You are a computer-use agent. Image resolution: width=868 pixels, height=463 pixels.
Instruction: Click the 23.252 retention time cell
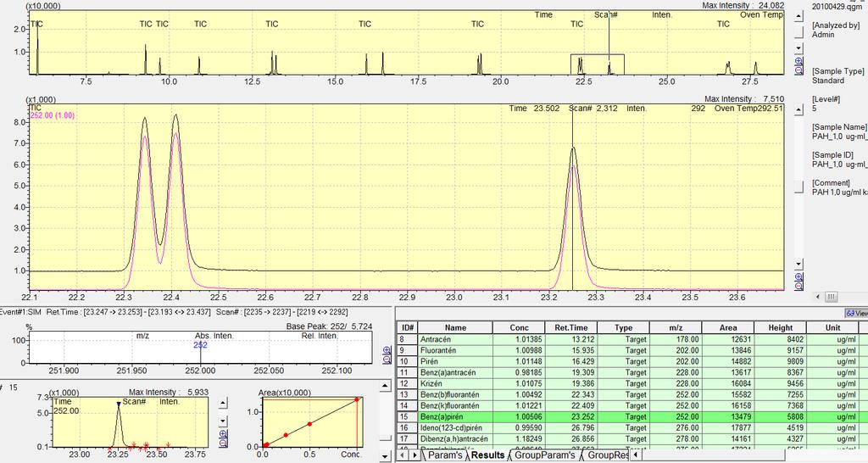[x=570, y=416]
